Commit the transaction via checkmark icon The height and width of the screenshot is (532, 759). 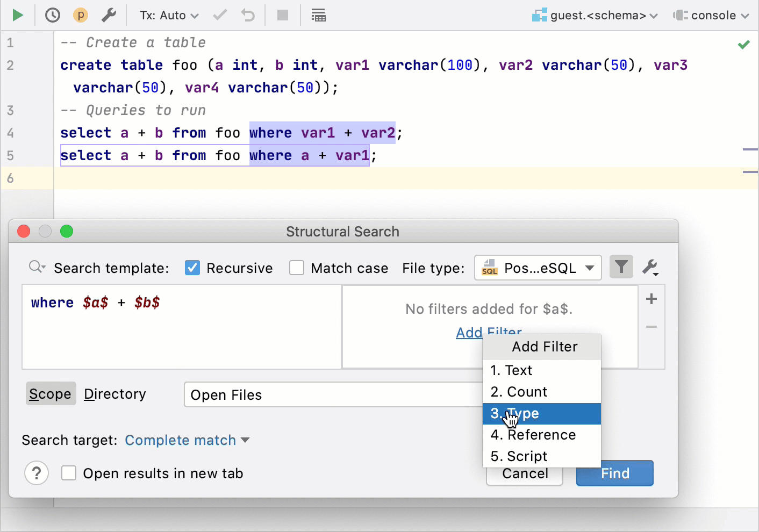pos(219,15)
